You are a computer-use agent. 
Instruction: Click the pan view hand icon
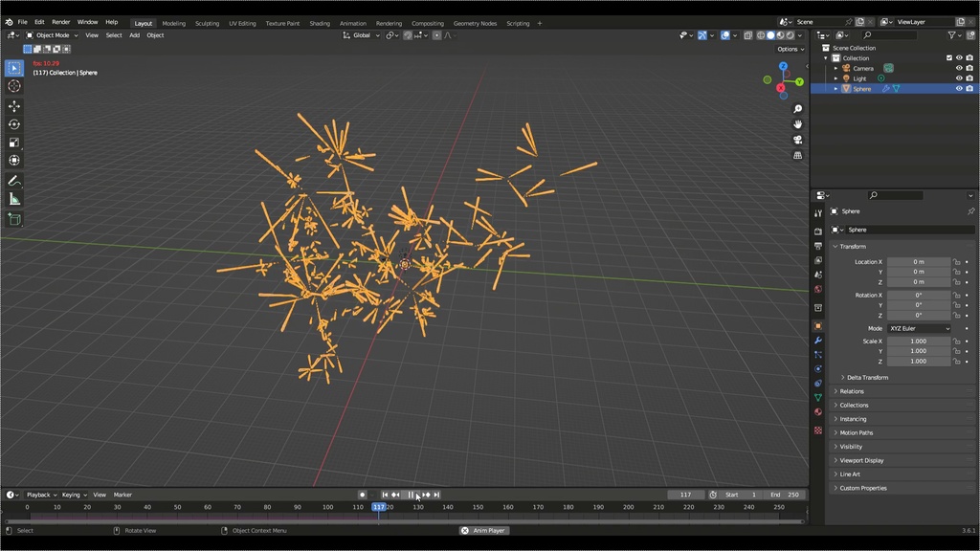click(797, 124)
